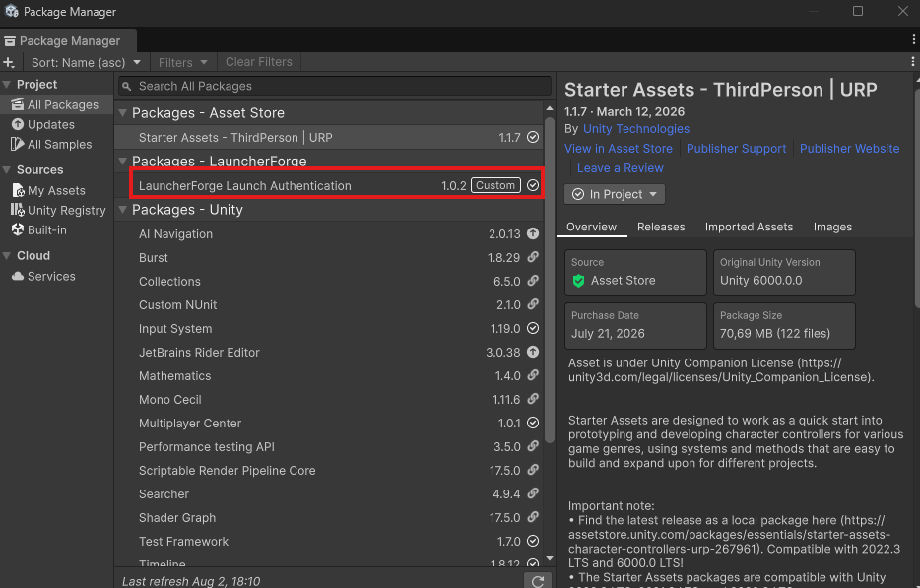This screenshot has height=588, width=920.
Task: Click the link icon for Shader Graph
Action: click(x=533, y=518)
